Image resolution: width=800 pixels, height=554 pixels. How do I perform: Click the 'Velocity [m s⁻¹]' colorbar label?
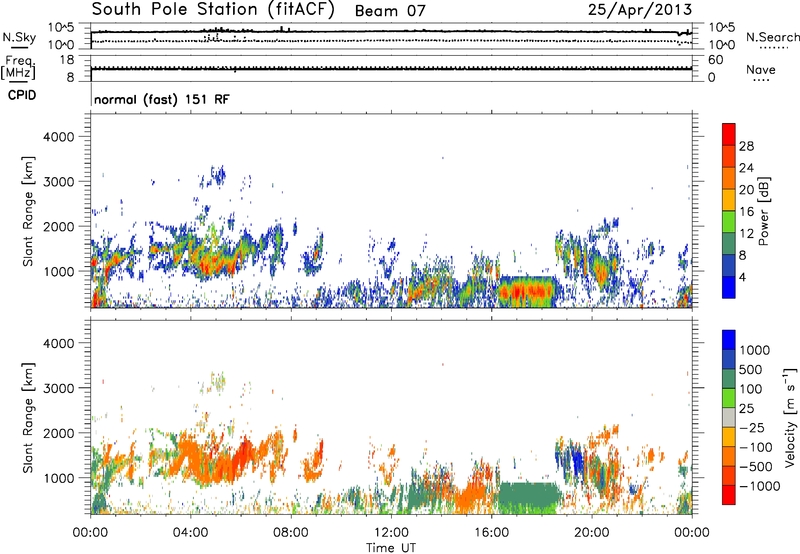point(790,417)
